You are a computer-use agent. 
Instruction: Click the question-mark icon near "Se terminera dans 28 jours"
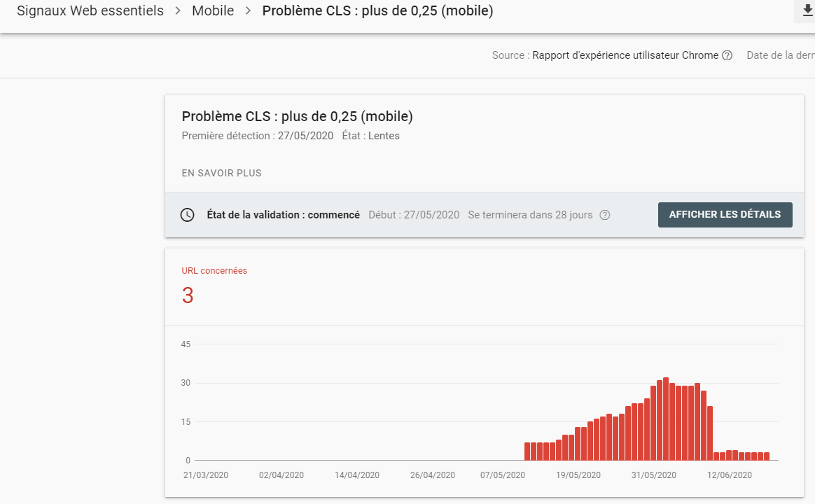(x=605, y=215)
